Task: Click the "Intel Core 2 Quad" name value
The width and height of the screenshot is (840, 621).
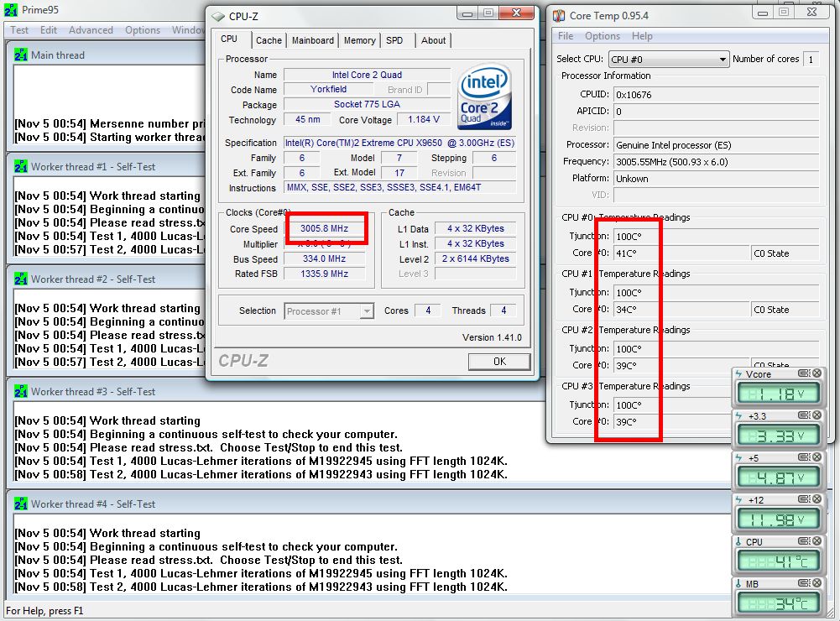Action: point(367,75)
